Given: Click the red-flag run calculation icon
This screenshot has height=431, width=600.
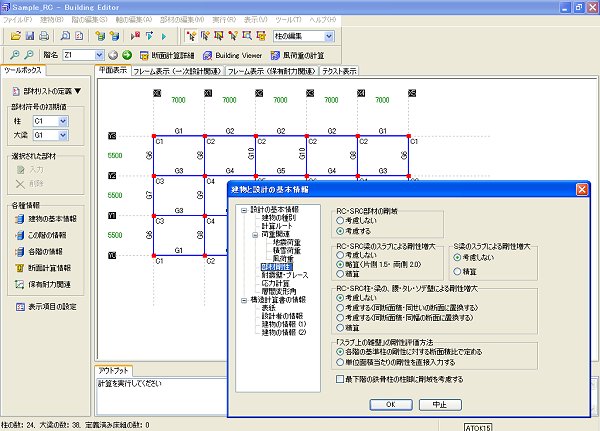Looking at the screenshot, I should click(135, 36).
